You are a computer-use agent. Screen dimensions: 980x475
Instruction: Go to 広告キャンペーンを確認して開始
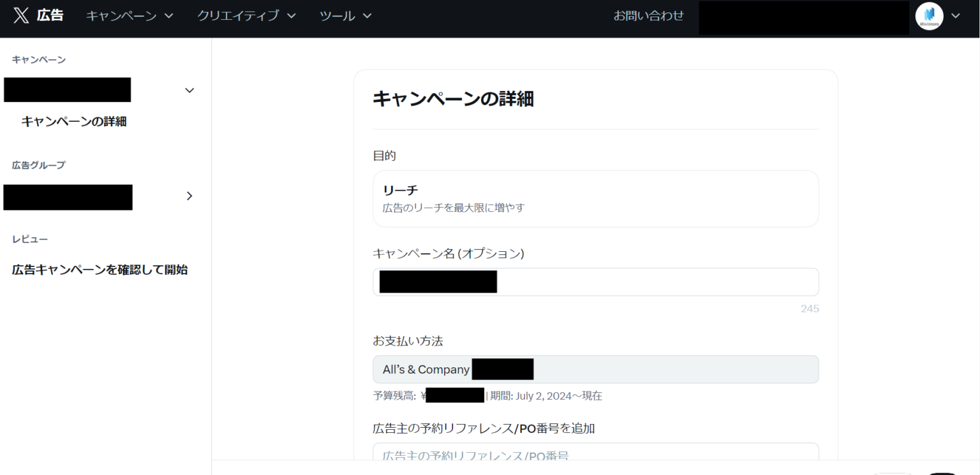tap(100, 270)
